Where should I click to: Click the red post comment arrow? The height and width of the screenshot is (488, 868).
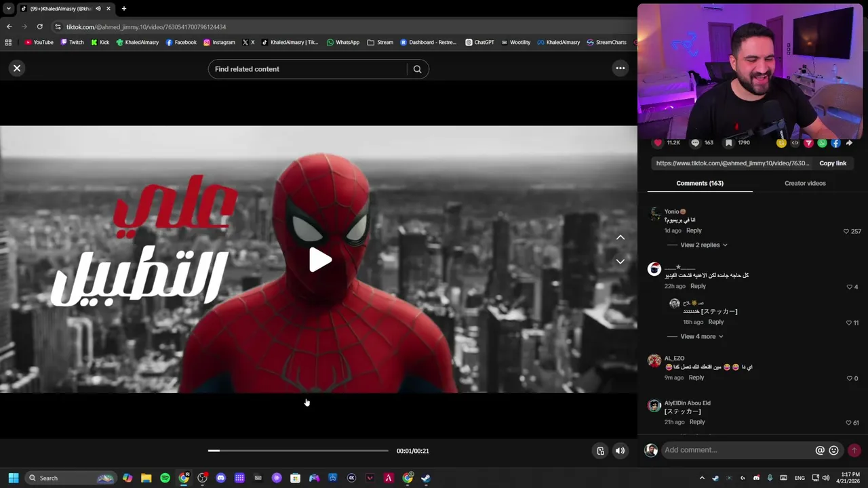[854, 450]
